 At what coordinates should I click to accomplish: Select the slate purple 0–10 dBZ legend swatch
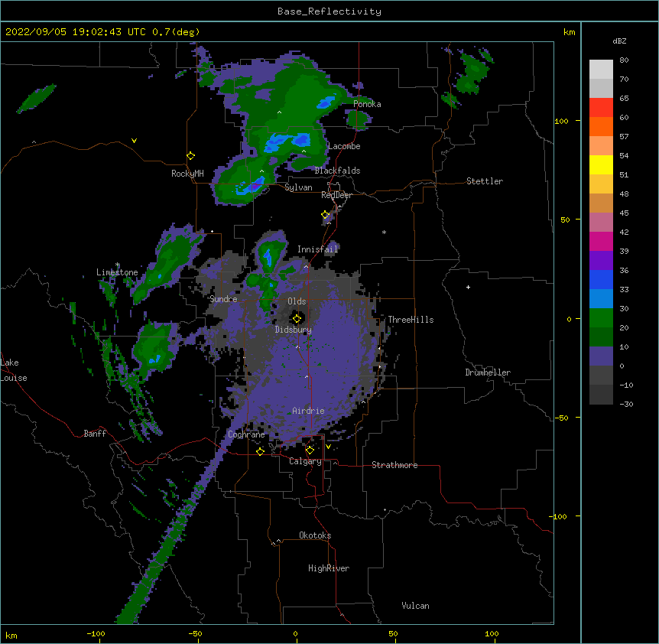(x=601, y=356)
